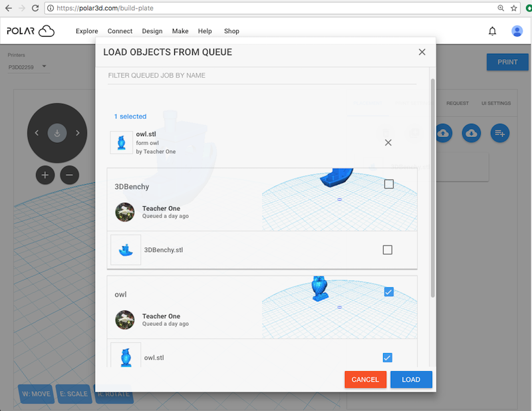Click the owl.stl thumbnail in the owl job
532x411 pixels.
click(126, 355)
